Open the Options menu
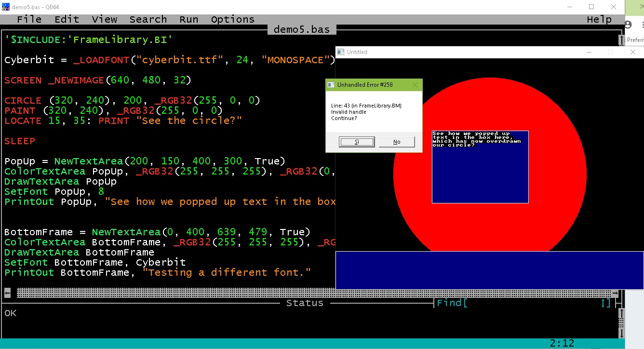644x349 pixels. tap(232, 19)
